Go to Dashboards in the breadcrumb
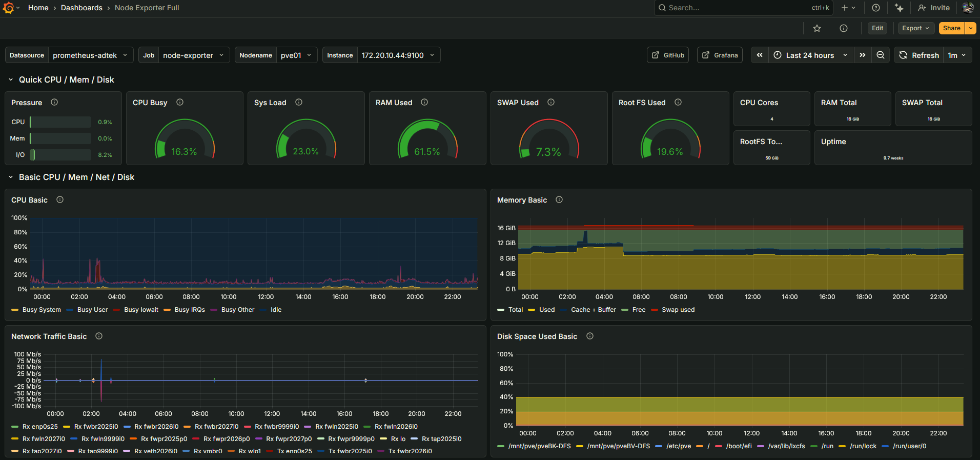The width and height of the screenshot is (980, 460). (81, 8)
